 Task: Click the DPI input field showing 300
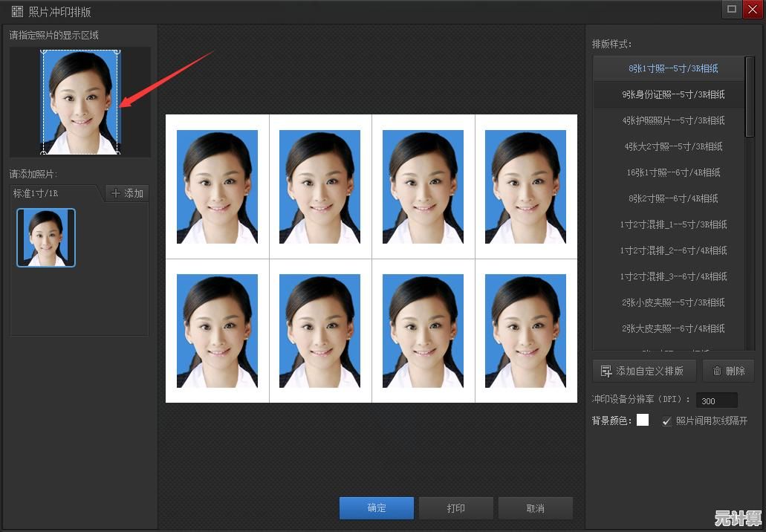[x=717, y=400]
